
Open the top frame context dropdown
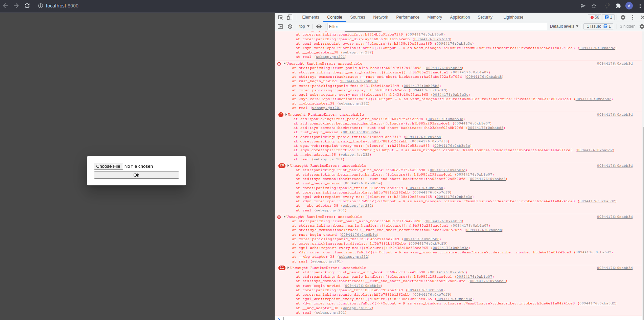303,26
